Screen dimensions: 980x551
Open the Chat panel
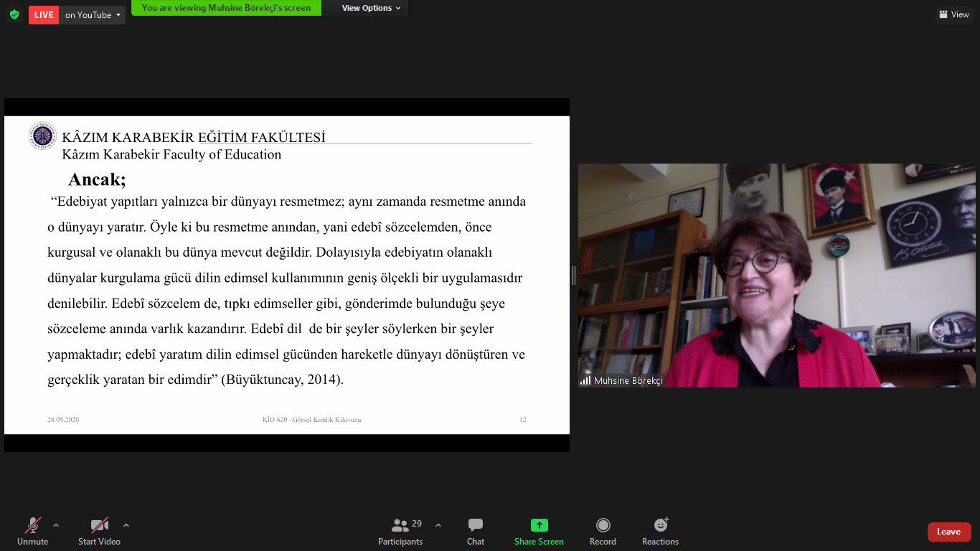click(x=475, y=532)
